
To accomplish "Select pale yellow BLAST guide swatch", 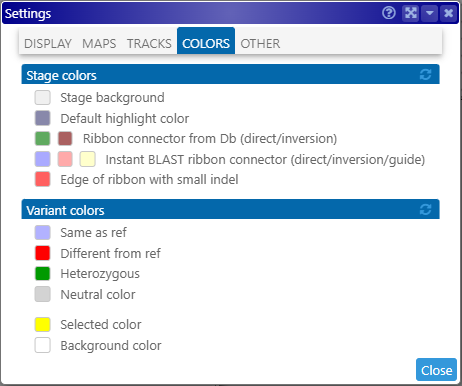I will pyautogui.click(x=88, y=159).
